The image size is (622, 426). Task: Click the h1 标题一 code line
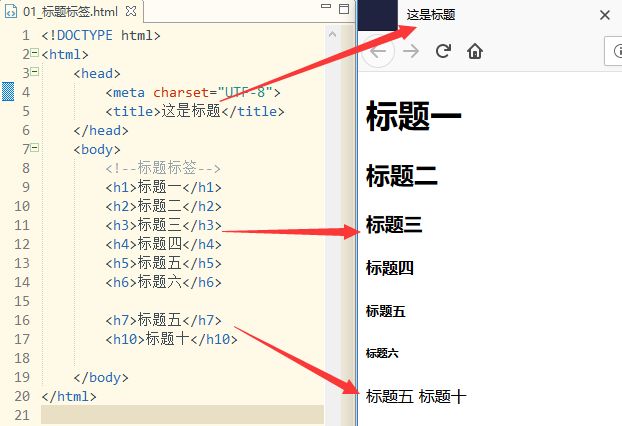[x=163, y=187]
